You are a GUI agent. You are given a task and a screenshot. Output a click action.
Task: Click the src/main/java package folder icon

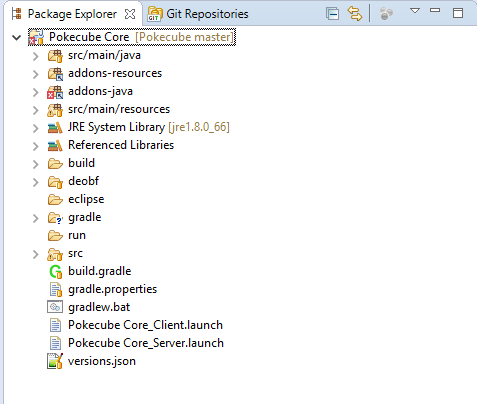tap(55, 56)
